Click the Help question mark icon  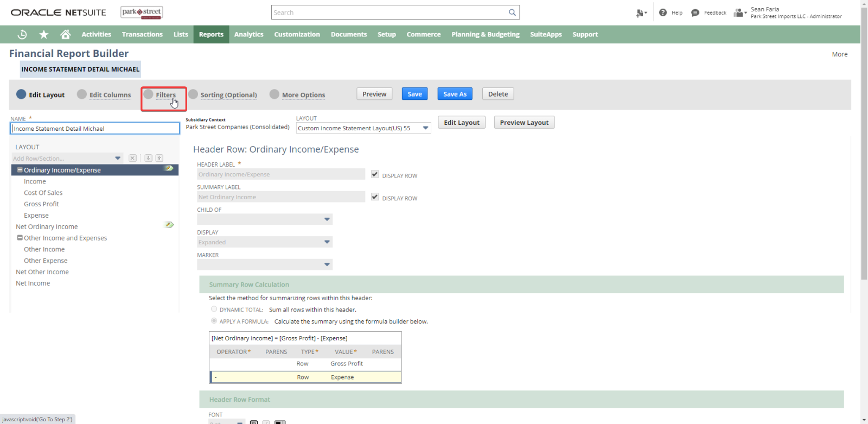tap(663, 12)
